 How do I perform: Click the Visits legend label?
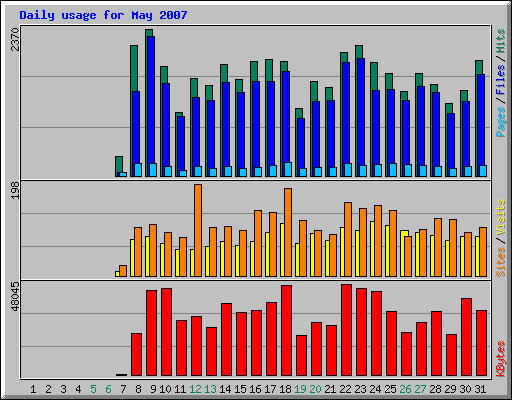(501, 217)
